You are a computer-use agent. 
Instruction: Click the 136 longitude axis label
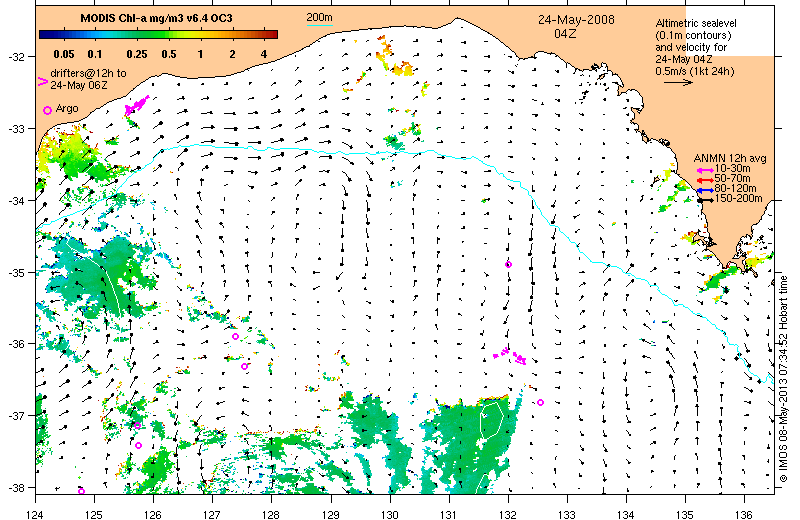[743, 514]
